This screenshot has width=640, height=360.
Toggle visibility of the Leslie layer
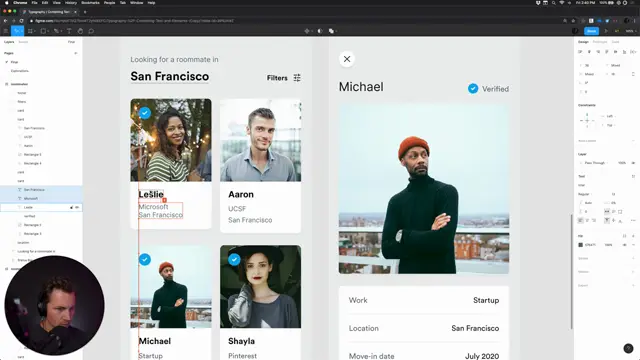77,207
